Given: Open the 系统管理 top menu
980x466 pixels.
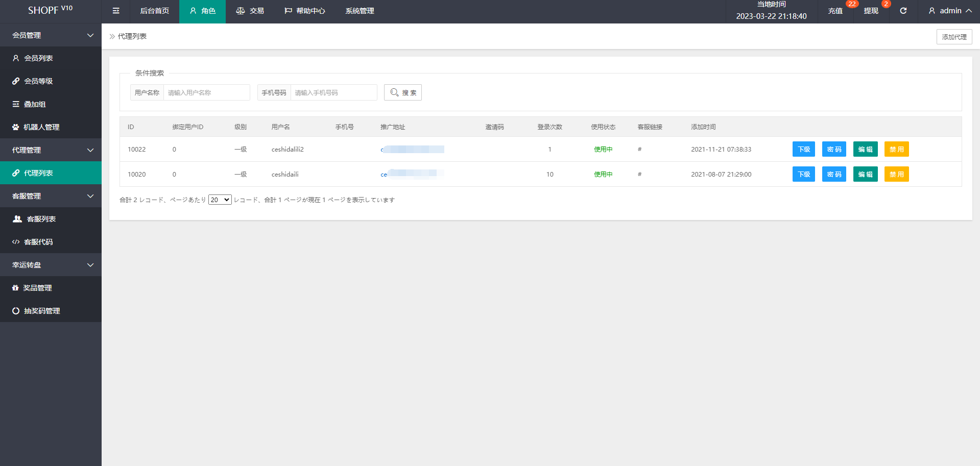Looking at the screenshot, I should coord(360,11).
